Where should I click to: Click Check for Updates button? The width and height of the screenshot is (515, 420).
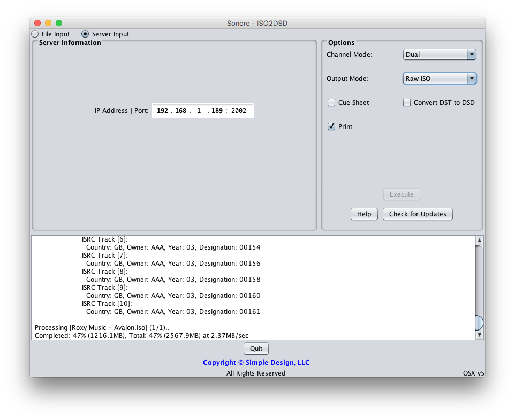click(418, 214)
